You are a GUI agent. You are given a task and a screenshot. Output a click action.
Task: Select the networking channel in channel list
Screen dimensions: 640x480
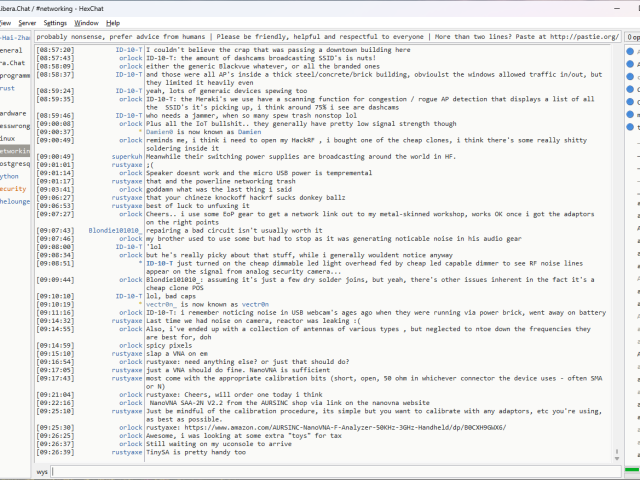[14, 150]
